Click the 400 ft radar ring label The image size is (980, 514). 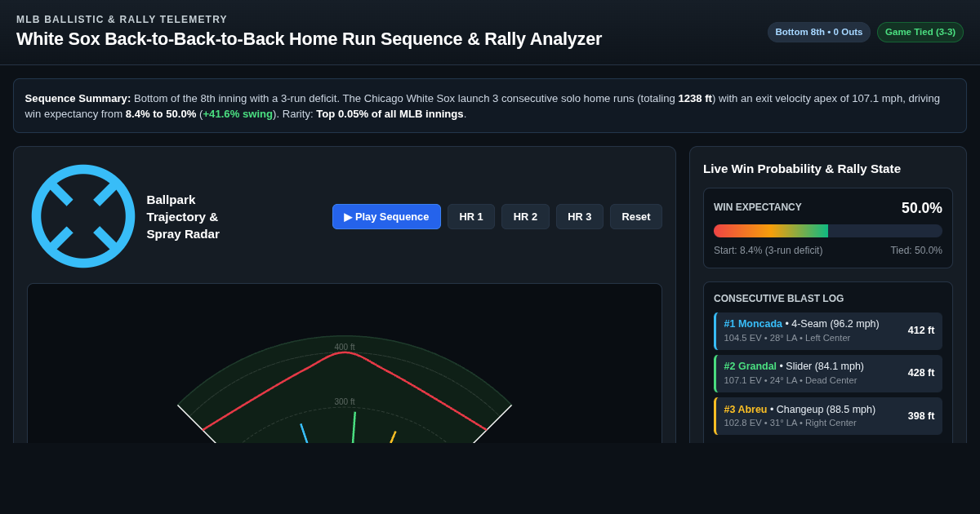pyautogui.click(x=345, y=348)
